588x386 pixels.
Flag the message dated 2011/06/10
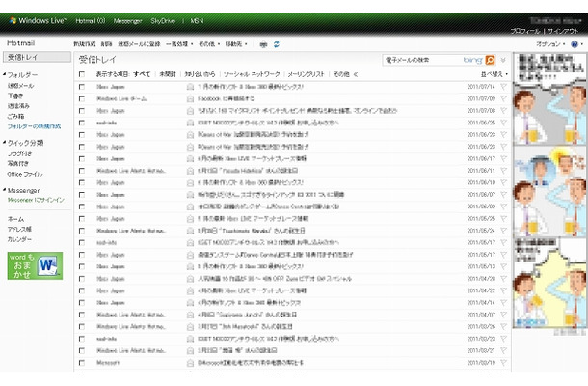point(503,182)
